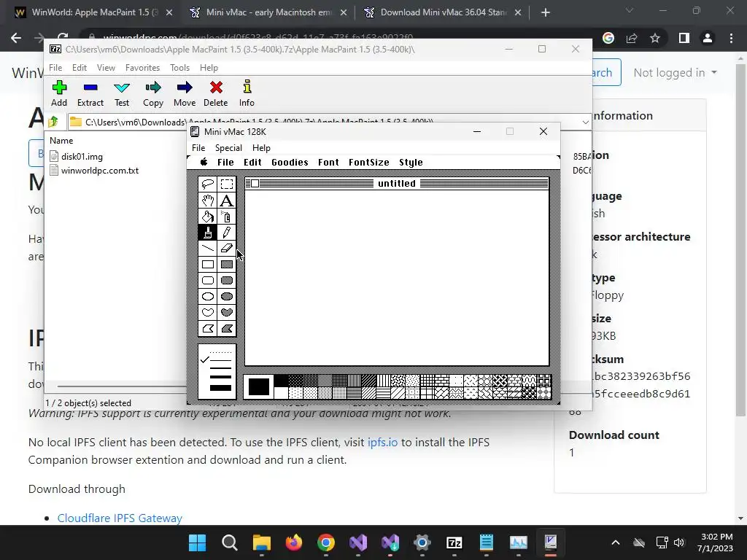Open MacPaint's File menu
Screen dimensions: 747x560
(x=225, y=162)
